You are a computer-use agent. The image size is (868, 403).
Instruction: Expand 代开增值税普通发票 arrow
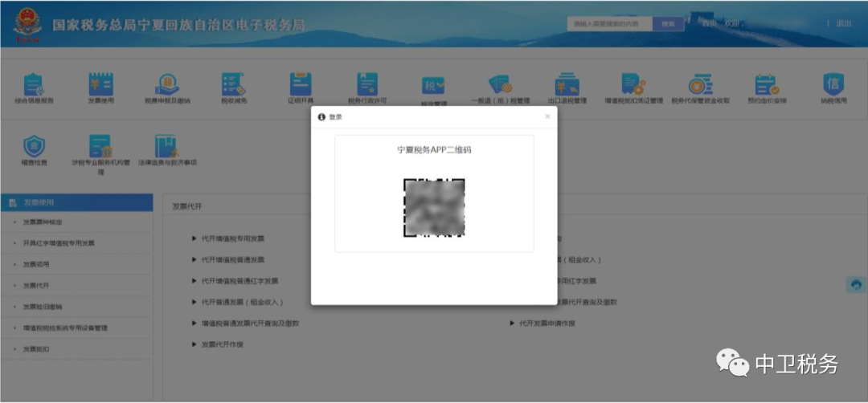(x=194, y=259)
